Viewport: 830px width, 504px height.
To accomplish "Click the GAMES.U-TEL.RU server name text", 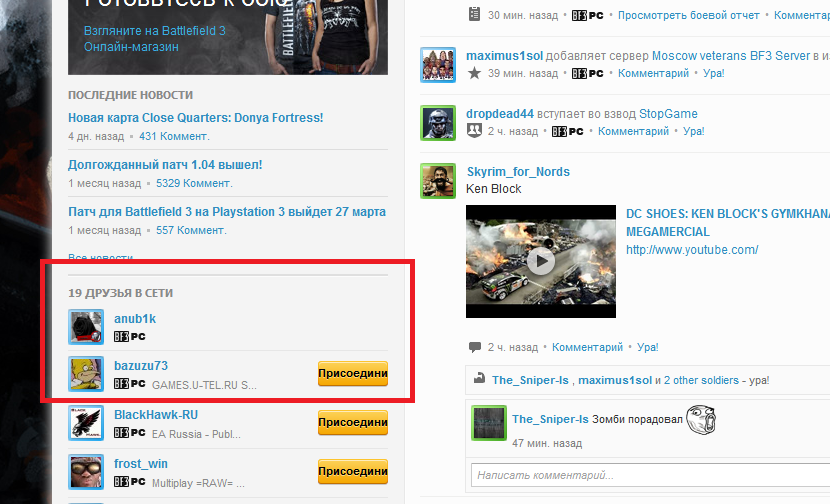I will 204,385.
